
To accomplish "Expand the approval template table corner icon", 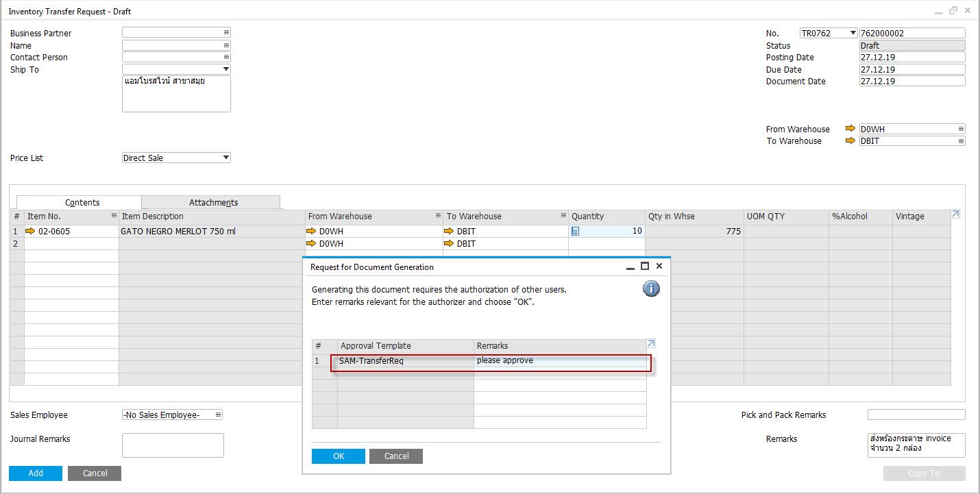I will (651, 344).
